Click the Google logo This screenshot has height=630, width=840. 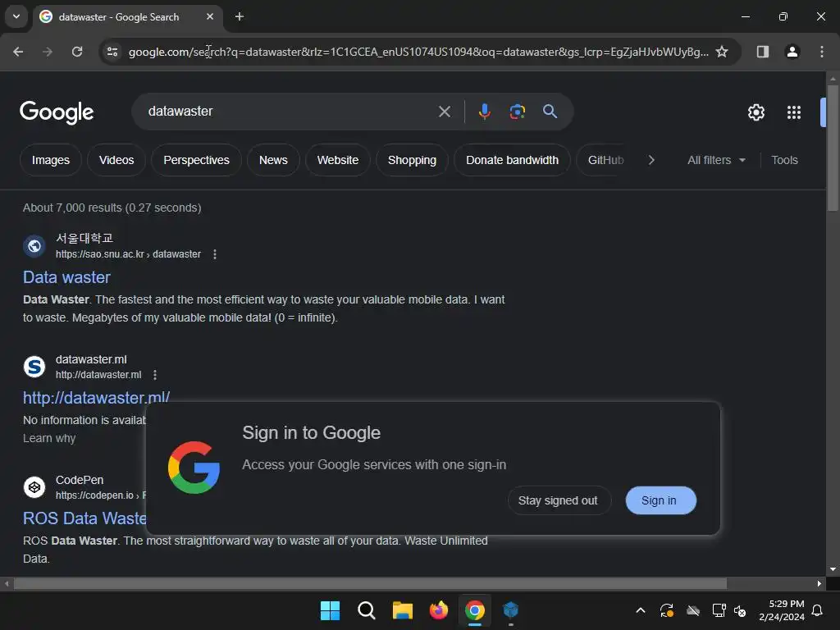(57, 112)
